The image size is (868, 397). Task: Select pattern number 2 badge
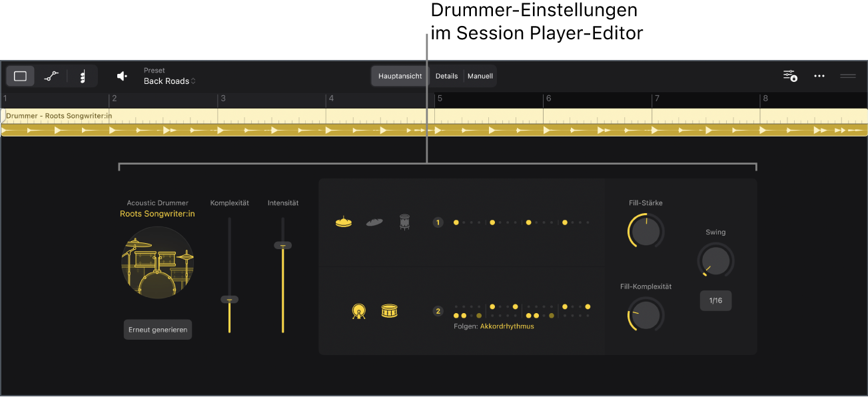(x=438, y=311)
